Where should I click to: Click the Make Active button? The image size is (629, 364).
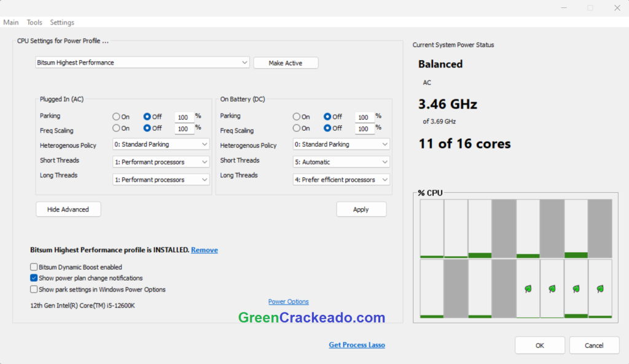[x=286, y=63]
